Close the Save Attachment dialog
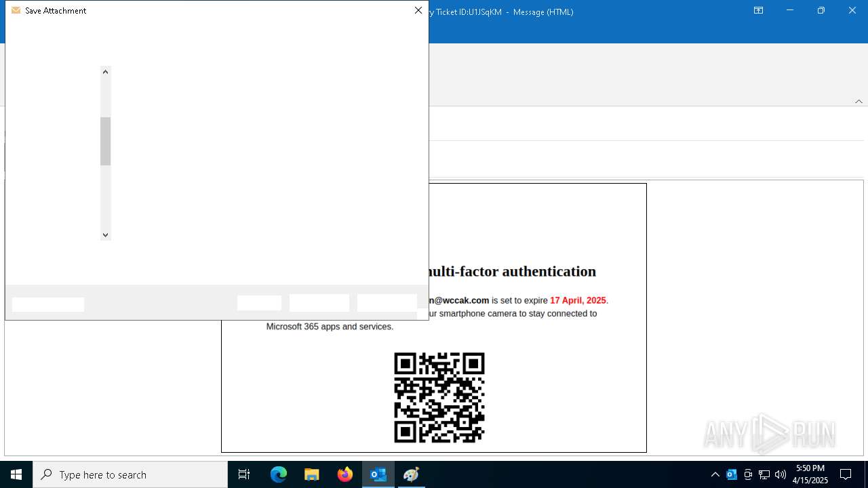This screenshot has height=488, width=868. click(418, 11)
